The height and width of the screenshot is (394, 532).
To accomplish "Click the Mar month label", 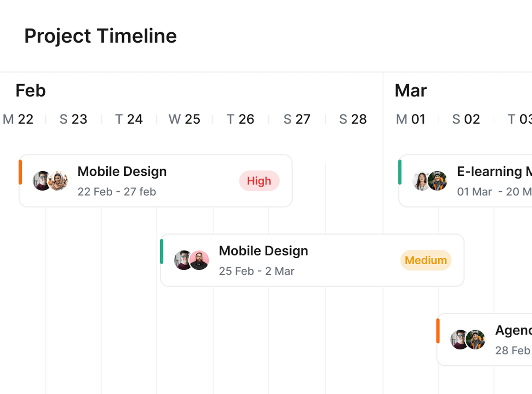I will (411, 91).
